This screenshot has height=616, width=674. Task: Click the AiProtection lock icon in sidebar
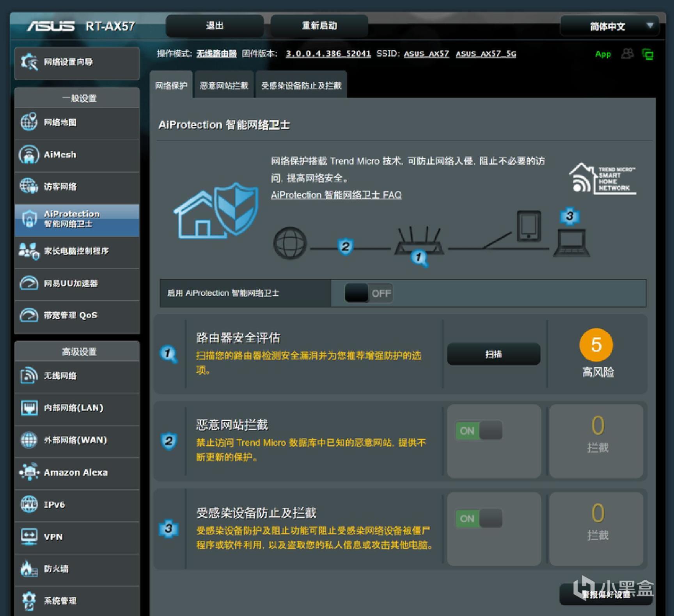click(x=29, y=218)
